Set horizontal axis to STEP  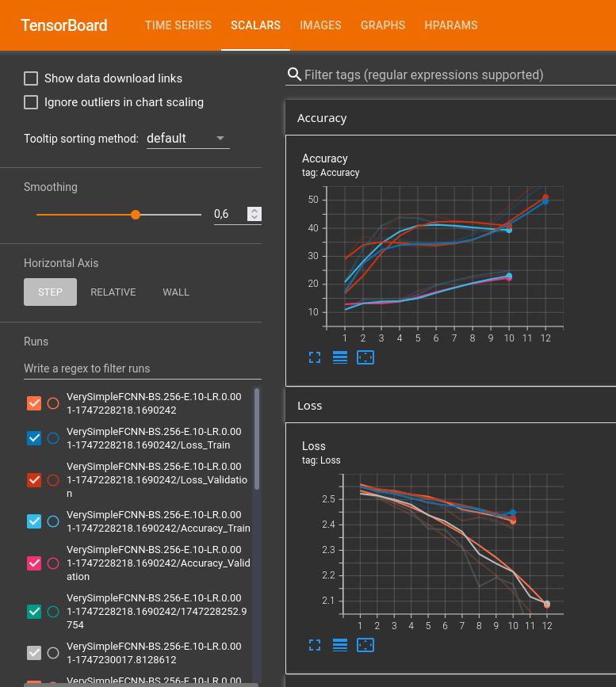50,292
